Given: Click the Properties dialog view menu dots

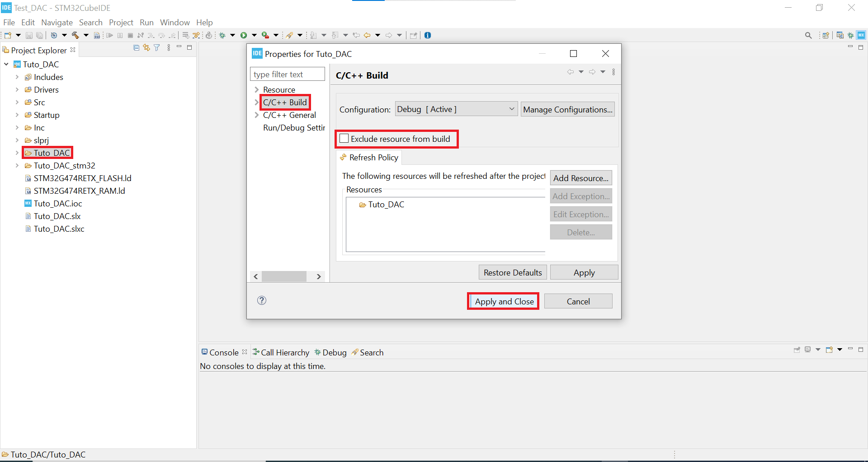Looking at the screenshot, I should [x=613, y=72].
